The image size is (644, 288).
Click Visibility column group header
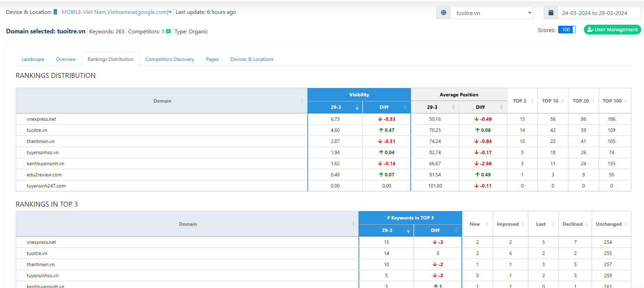click(359, 95)
